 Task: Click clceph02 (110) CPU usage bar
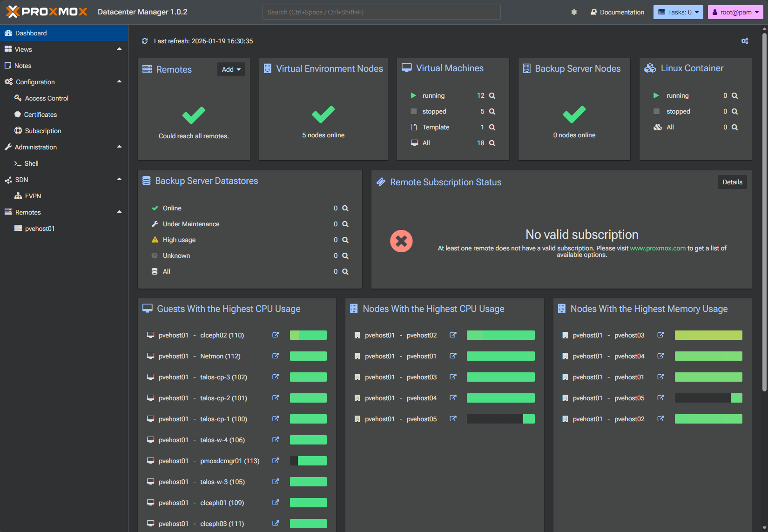coord(308,335)
